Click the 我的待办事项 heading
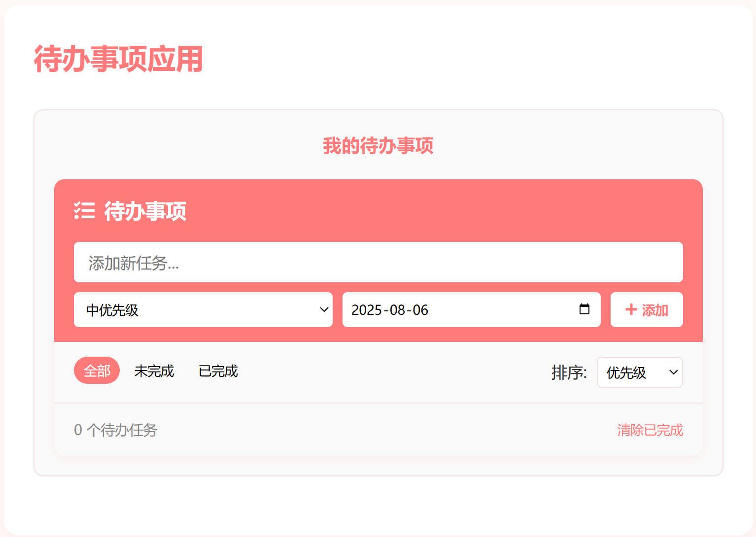Viewport: 756px width, 537px height. click(x=378, y=146)
